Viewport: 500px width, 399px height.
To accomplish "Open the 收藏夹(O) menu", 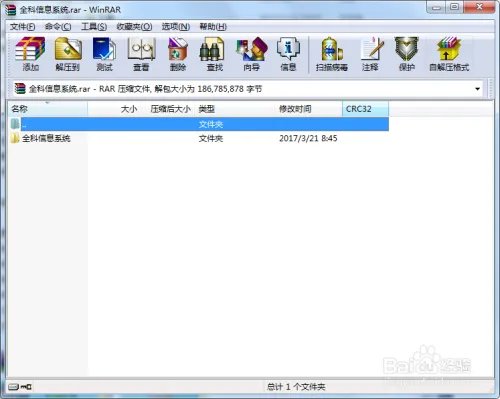I will pos(134,27).
